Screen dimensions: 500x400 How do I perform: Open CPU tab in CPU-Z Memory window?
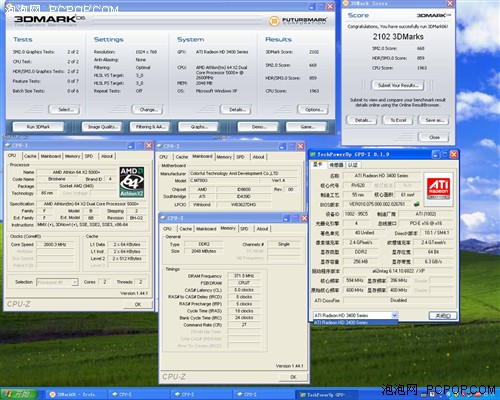168,229
